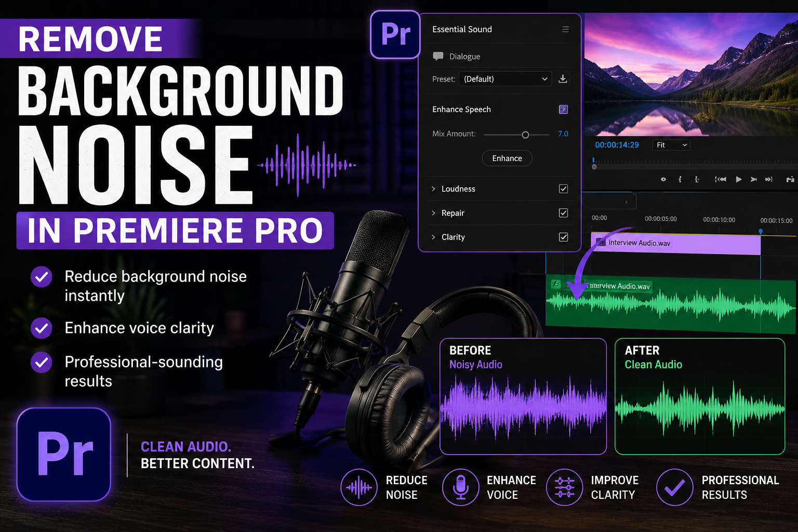798x532 pixels.
Task: Select the green Interview Audio.wav audio clip
Action: (671, 304)
